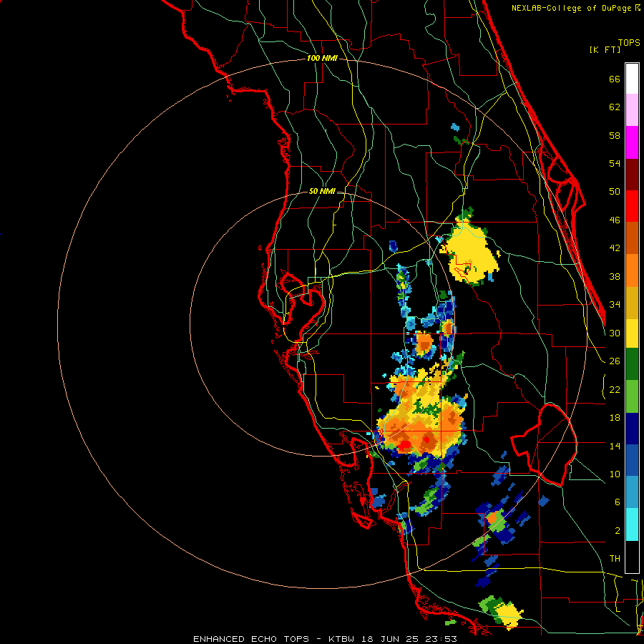Click the light green legend swatch
The image size is (644, 644).
click(x=632, y=396)
